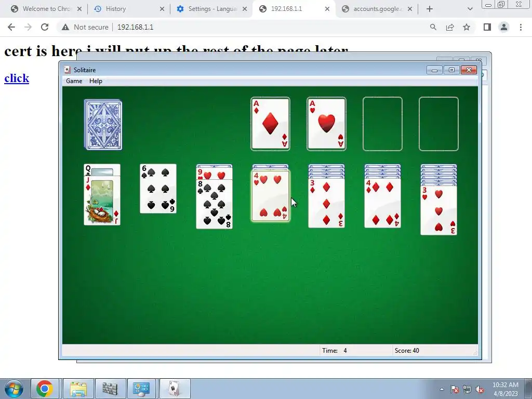This screenshot has width=532, height=399.
Task: Select the 3 of Diamonds card
Action: click(x=326, y=203)
